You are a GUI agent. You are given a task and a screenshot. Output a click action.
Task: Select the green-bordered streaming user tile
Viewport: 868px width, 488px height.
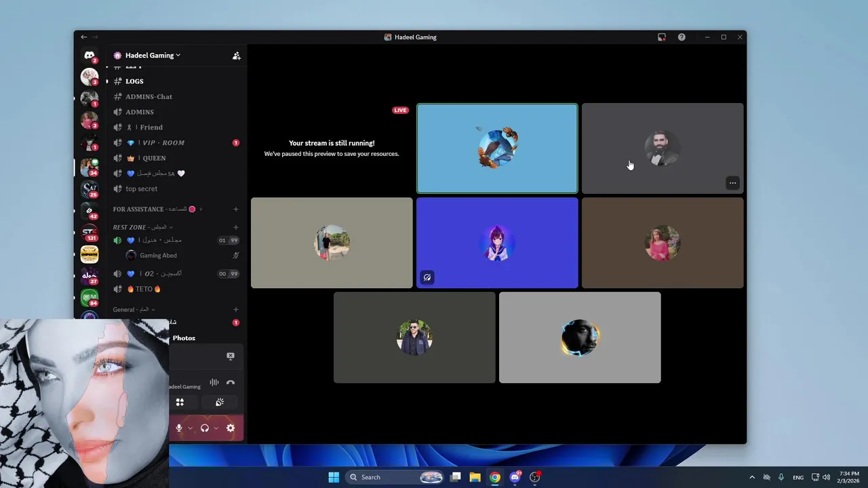497,148
